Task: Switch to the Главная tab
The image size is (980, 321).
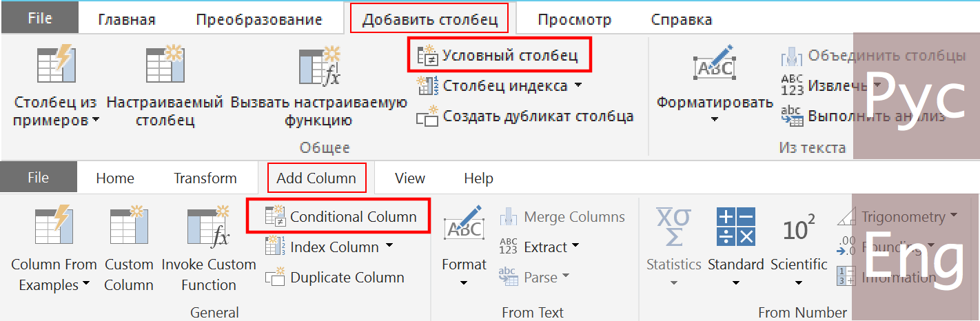Action: [127, 19]
